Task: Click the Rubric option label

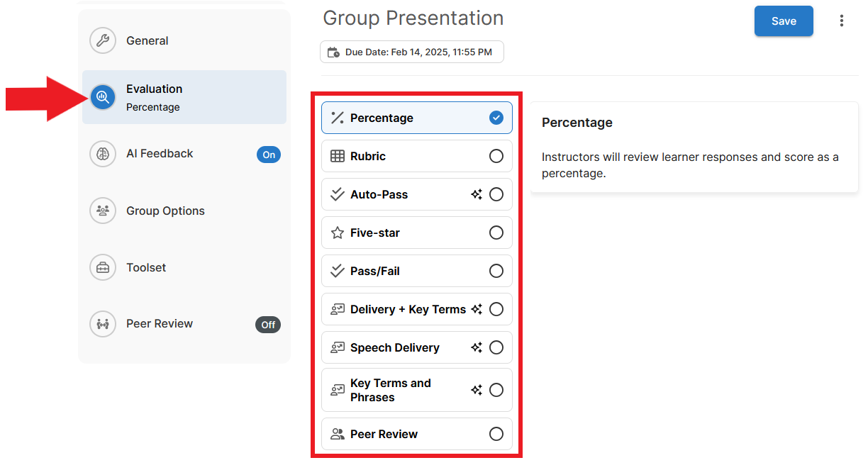Action: coord(368,156)
